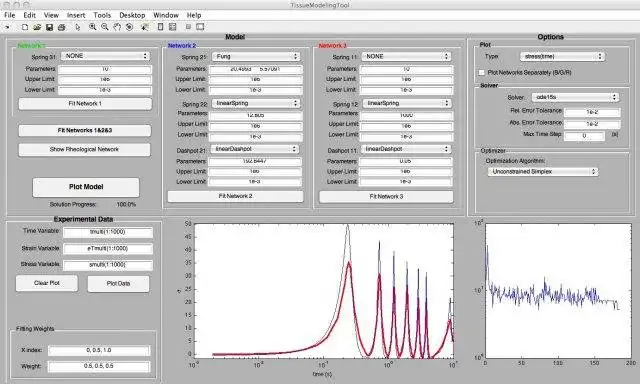Click the Print Figure toolbar icon

(x=62, y=27)
